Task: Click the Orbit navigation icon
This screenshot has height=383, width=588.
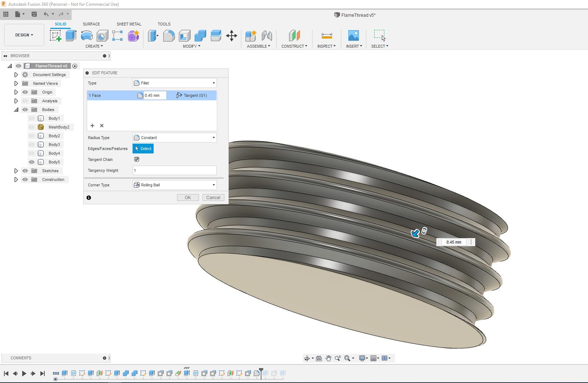Action: [307, 358]
